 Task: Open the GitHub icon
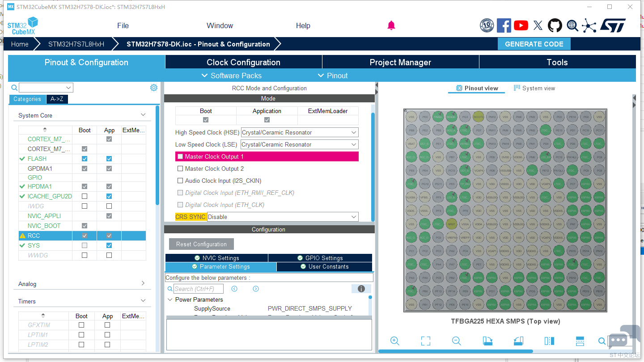point(555,25)
